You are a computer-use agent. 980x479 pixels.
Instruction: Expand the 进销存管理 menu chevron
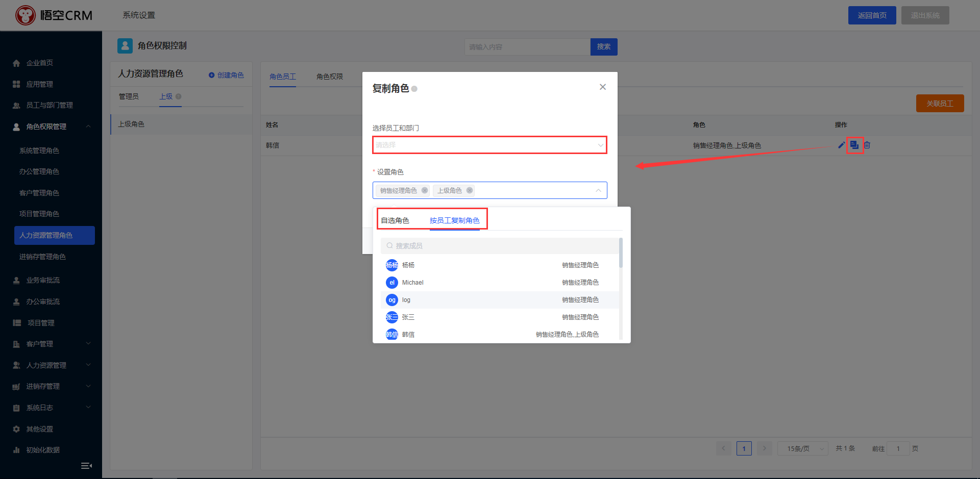pos(88,386)
